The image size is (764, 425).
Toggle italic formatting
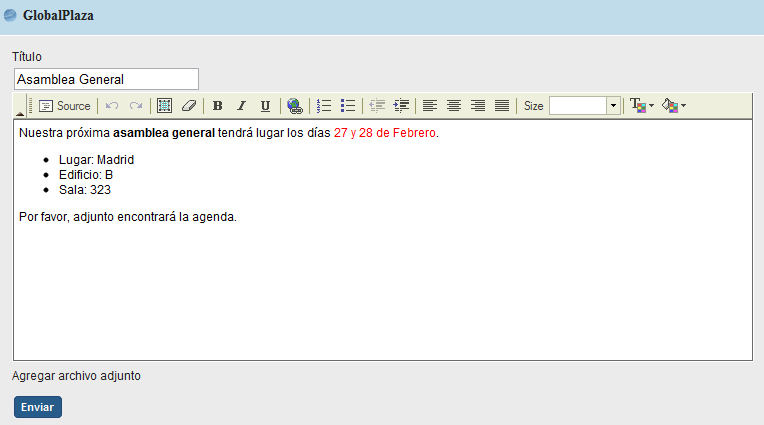pos(241,106)
